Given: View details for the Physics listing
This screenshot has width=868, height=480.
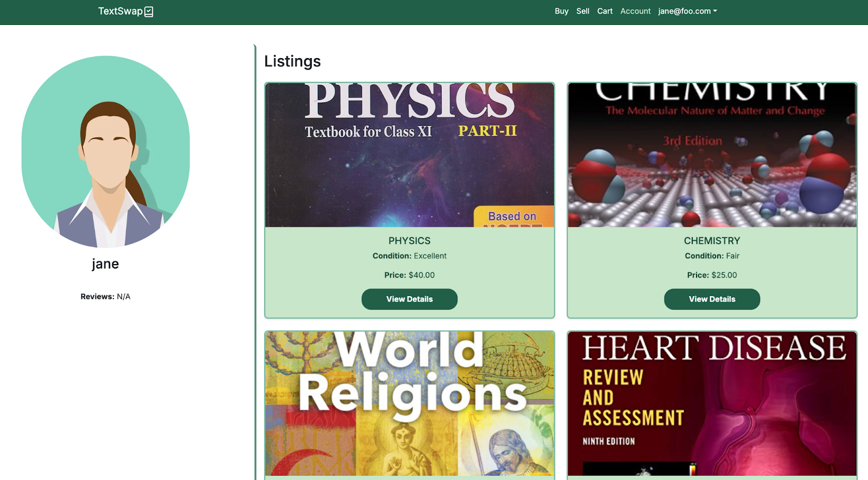Looking at the screenshot, I should click(410, 299).
